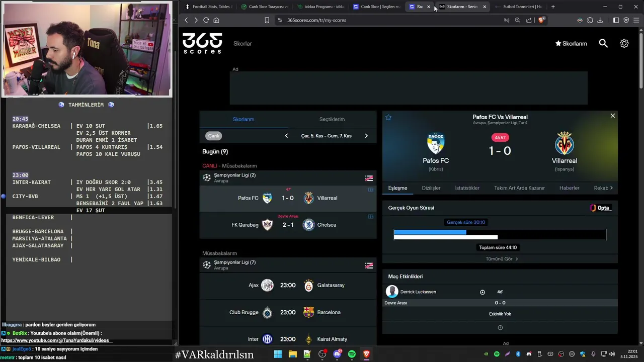Expand Tümünü Gör under real game time
Image resolution: width=644 pixels, height=362 pixels.
point(502,259)
